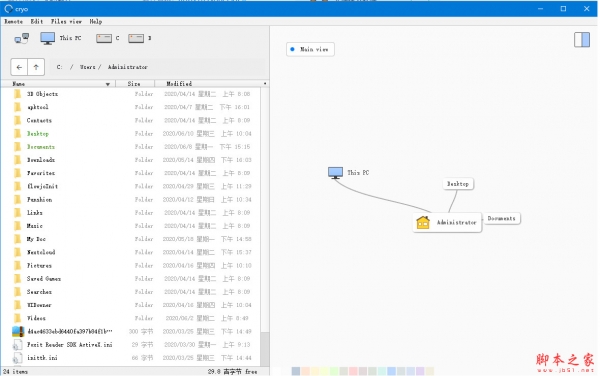
Task: Click the Documents node in graph
Action: (x=501, y=218)
